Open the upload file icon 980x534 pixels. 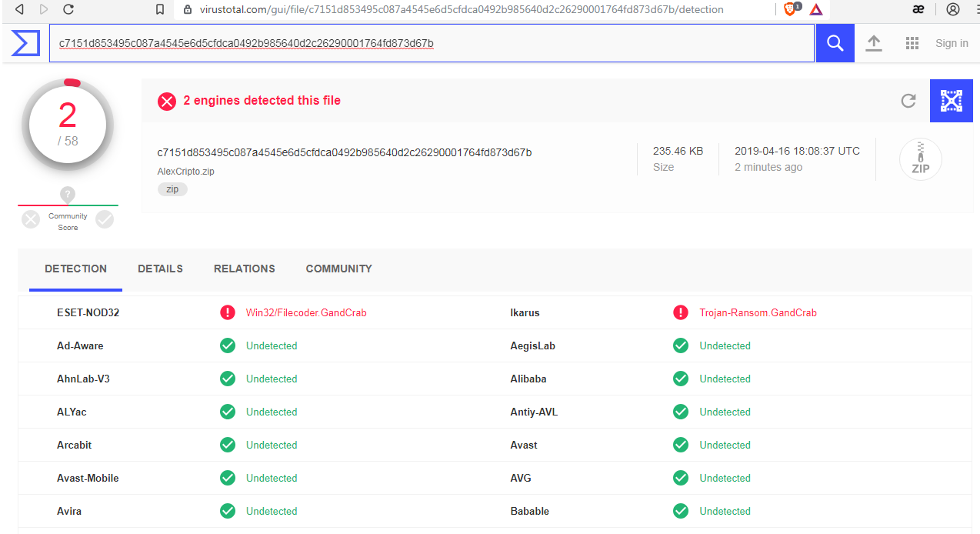(874, 43)
